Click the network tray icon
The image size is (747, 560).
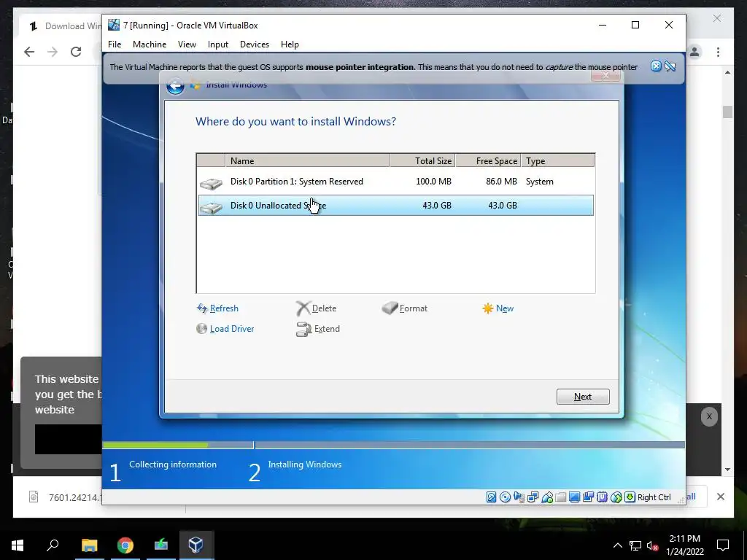pos(635,545)
